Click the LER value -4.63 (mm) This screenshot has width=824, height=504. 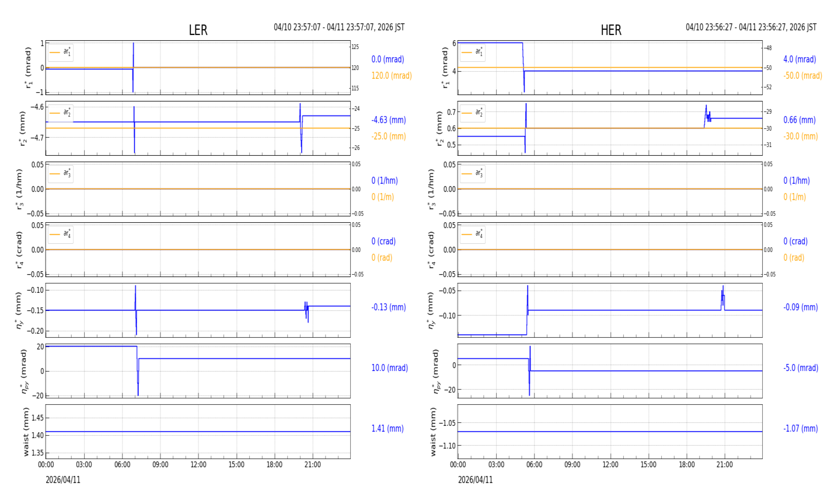click(389, 120)
